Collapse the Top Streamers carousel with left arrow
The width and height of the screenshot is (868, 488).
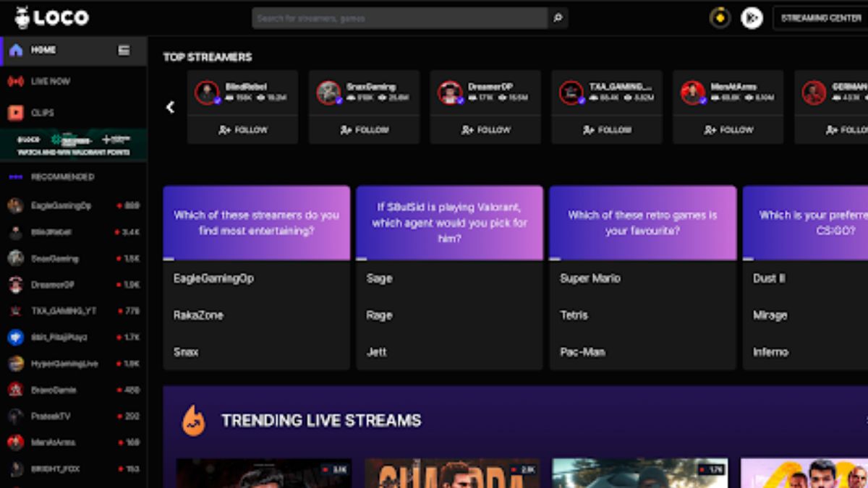(x=170, y=106)
